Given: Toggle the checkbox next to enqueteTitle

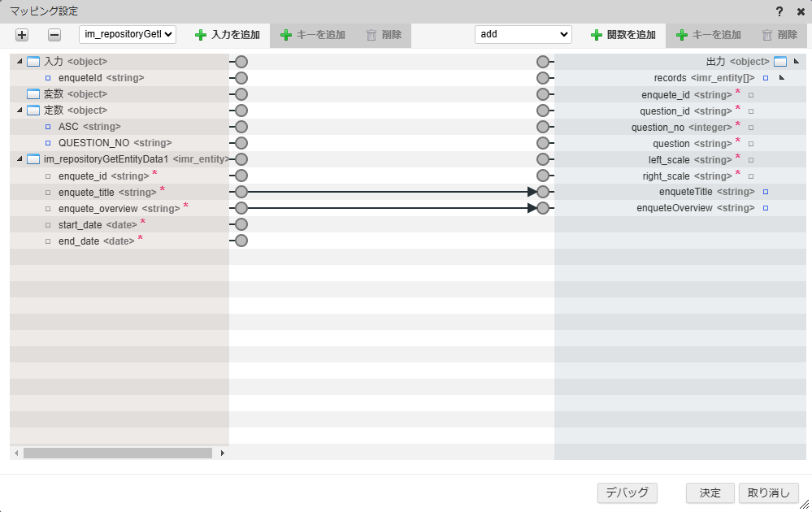Looking at the screenshot, I should tap(764, 192).
